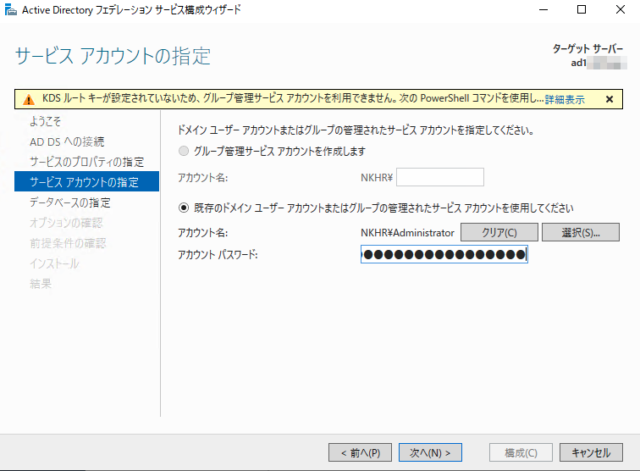Open the AD DS への接続 step
Screen dimensions: 640x471
[67, 142]
